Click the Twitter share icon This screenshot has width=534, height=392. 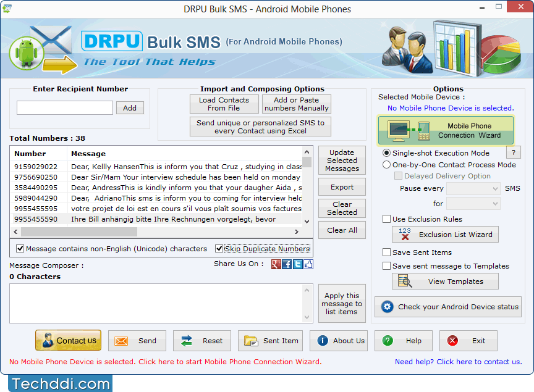pyautogui.click(x=298, y=264)
